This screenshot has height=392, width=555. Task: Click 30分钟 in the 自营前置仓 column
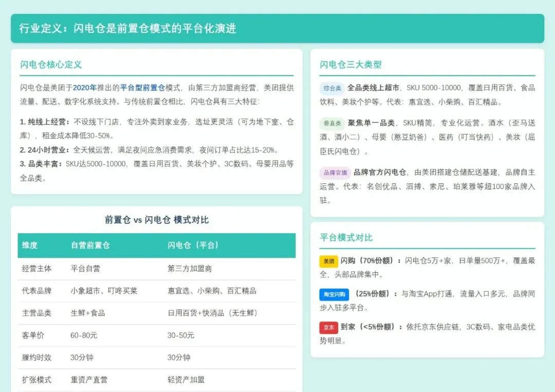tap(82, 358)
